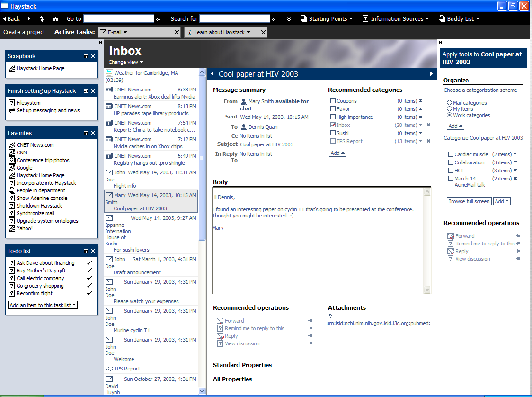Viewport: 532px width, 397px height.
Task: Open the Starting Points menu
Action: tap(327, 19)
